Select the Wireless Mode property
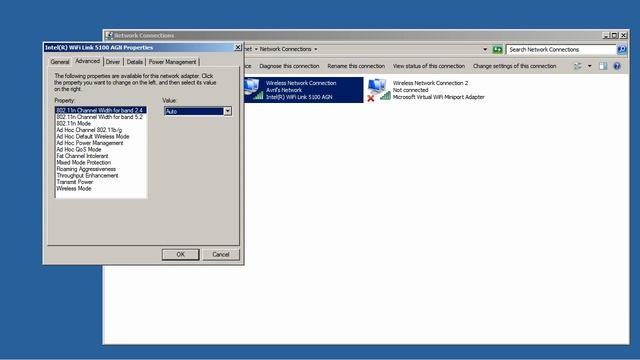Viewport: 640px width, 360px height. point(101,189)
